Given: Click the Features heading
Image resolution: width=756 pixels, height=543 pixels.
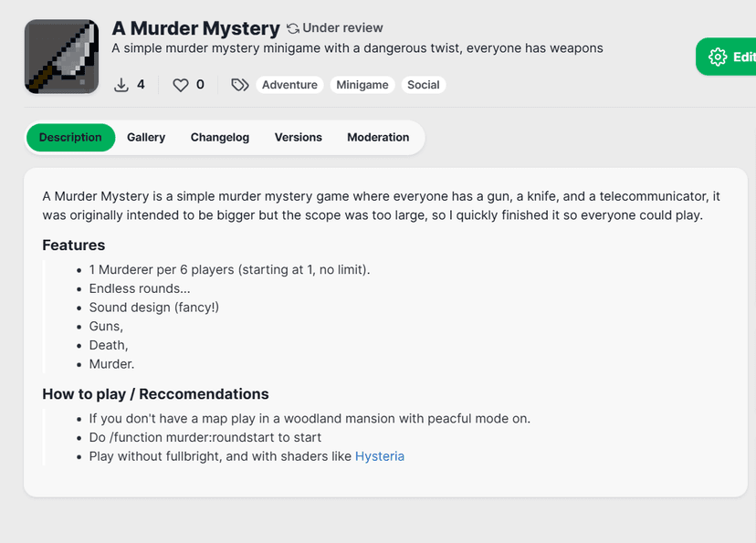Looking at the screenshot, I should point(74,245).
